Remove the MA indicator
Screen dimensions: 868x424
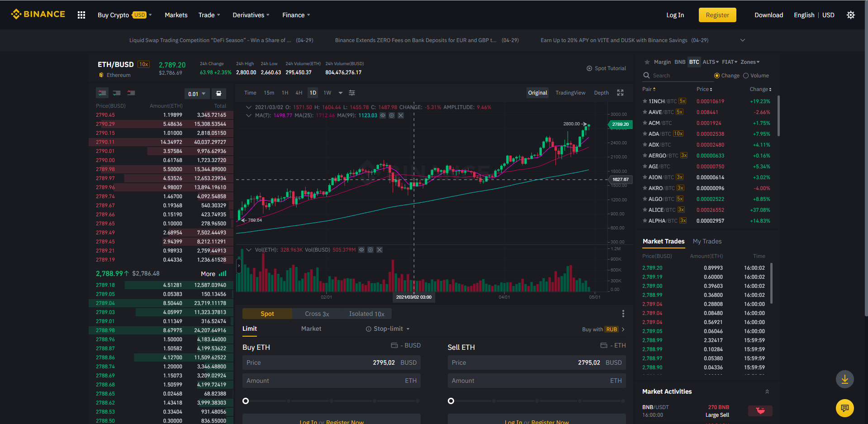(x=401, y=115)
